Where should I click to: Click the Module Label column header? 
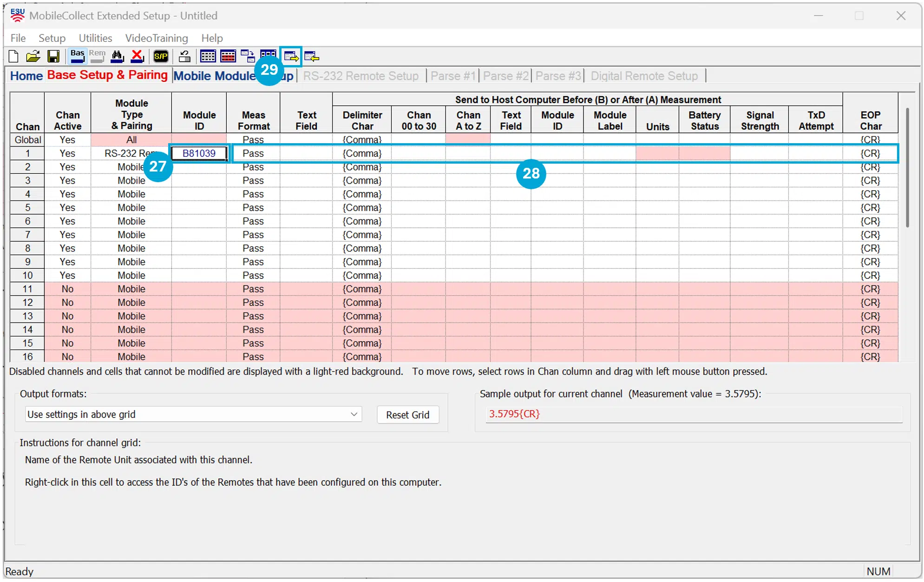click(x=609, y=120)
